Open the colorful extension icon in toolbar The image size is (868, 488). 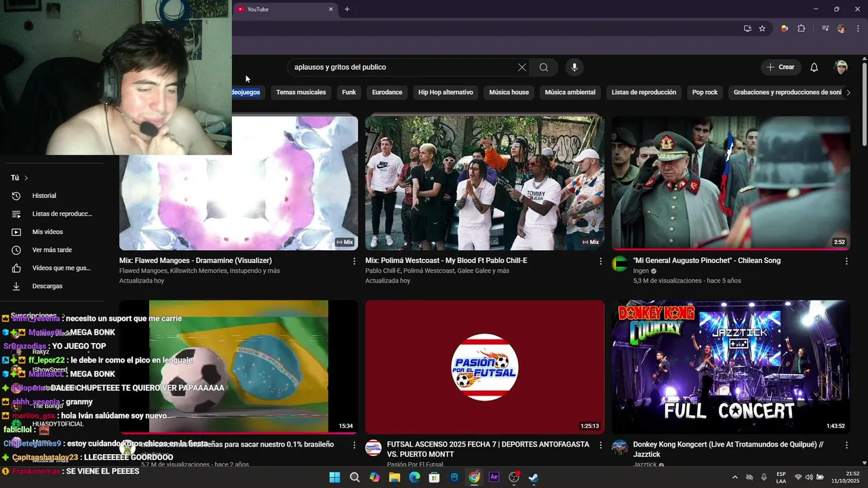[785, 28]
